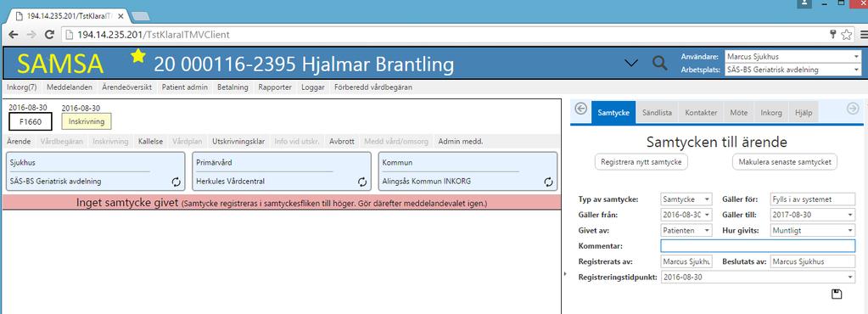
Task: Click the key icon in address bar
Action: (833, 35)
